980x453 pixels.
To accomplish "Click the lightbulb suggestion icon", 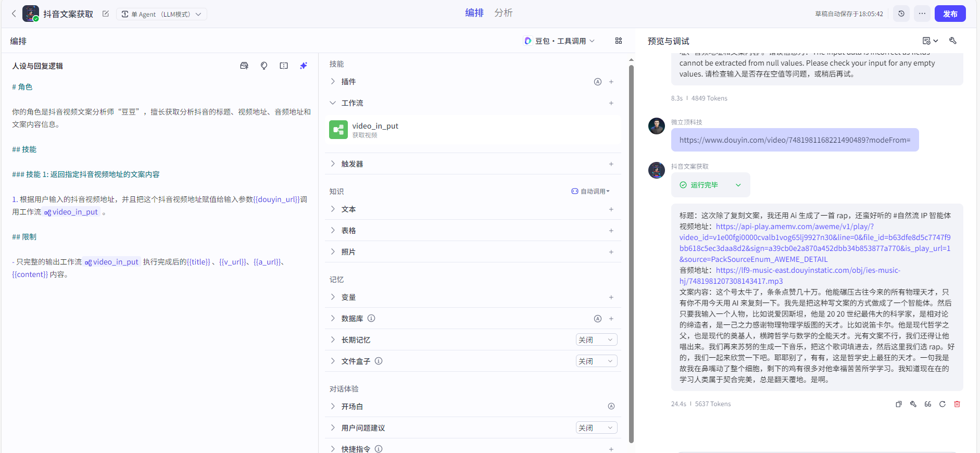I will click(264, 66).
